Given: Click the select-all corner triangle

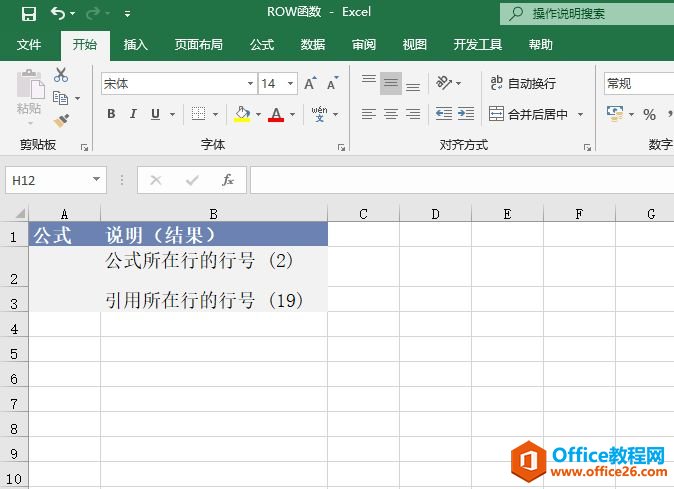Looking at the screenshot, I should tap(20, 213).
